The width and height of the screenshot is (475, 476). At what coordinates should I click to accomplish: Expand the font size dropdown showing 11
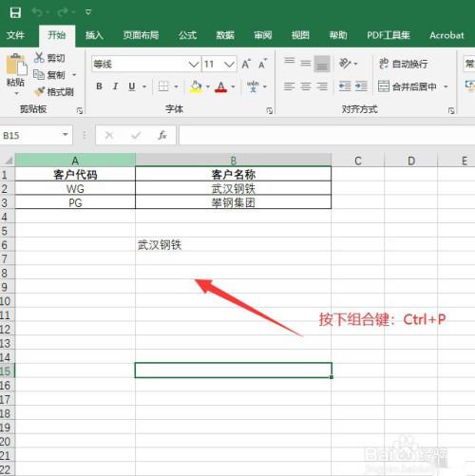(x=229, y=65)
